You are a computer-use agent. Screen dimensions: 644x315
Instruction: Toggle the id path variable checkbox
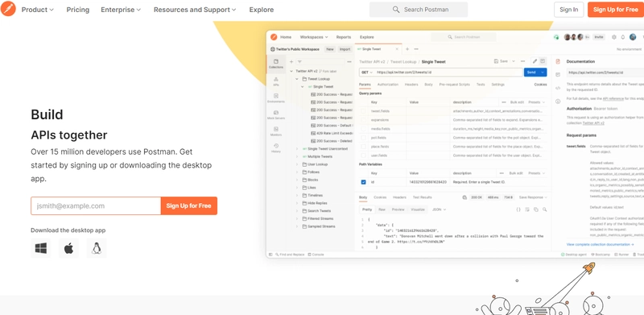coord(364,182)
